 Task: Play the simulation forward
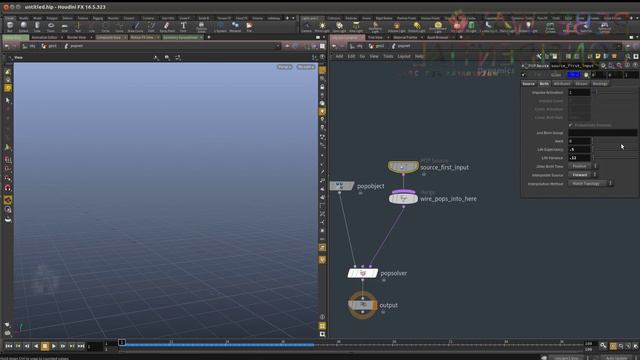[x=54, y=346]
